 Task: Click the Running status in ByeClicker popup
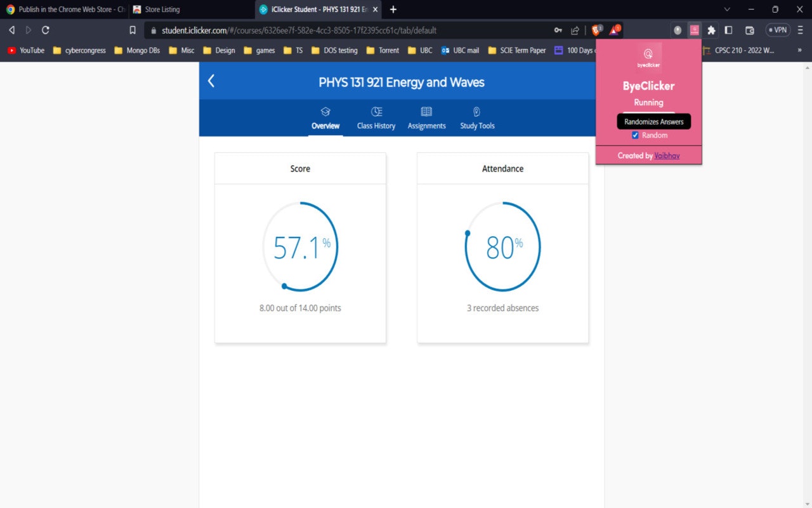(x=648, y=102)
